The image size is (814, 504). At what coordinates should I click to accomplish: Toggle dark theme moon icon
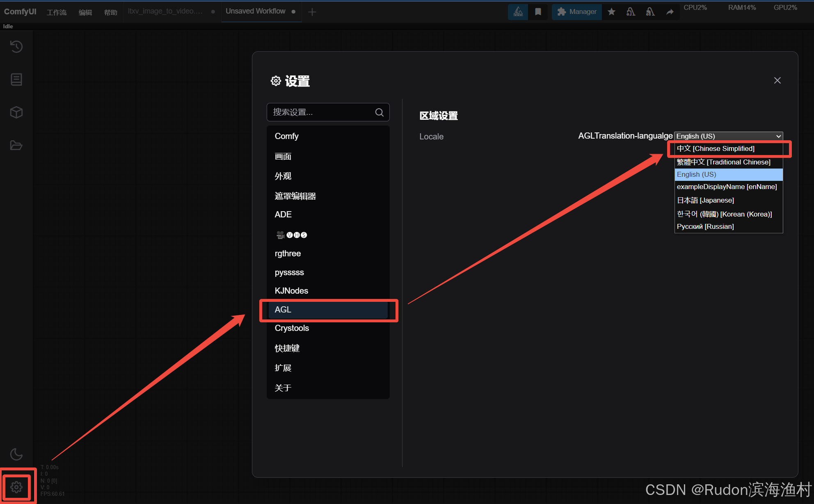click(16, 454)
